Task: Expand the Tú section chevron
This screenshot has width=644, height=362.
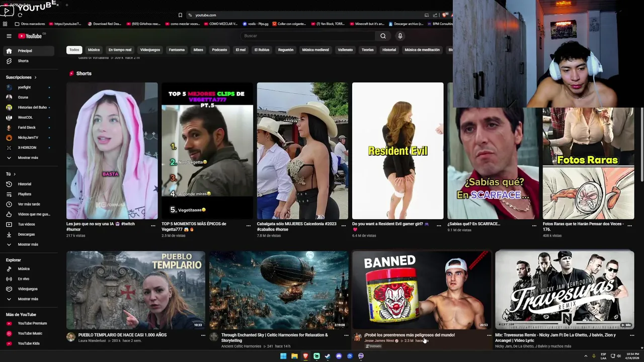Action: pos(15,174)
